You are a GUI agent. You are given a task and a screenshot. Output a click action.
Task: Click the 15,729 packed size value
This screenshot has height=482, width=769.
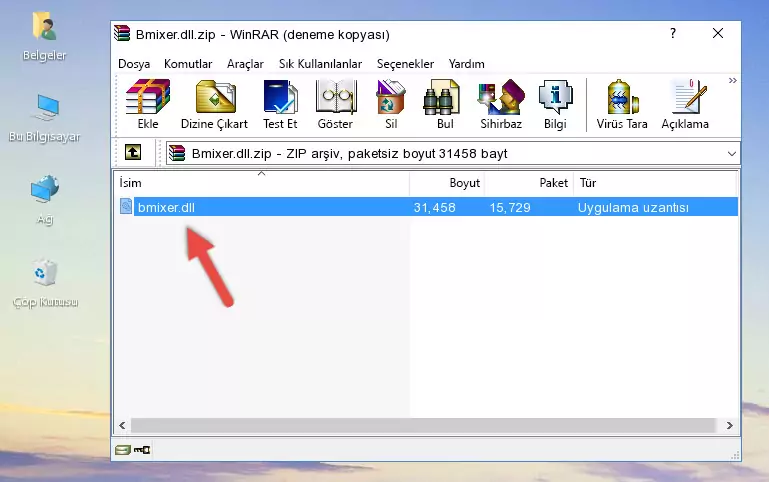click(510, 207)
